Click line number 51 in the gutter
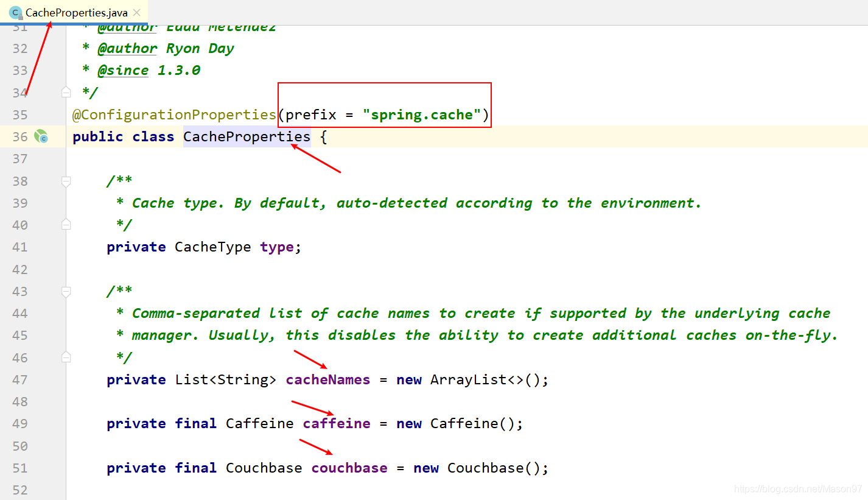This screenshot has height=500, width=868. pos(20,468)
